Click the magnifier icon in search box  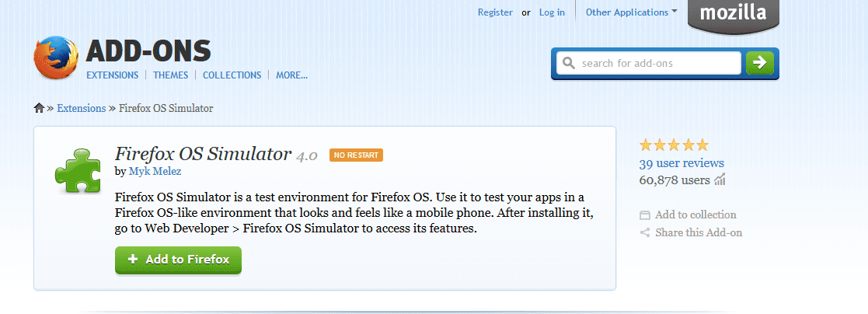click(x=569, y=63)
